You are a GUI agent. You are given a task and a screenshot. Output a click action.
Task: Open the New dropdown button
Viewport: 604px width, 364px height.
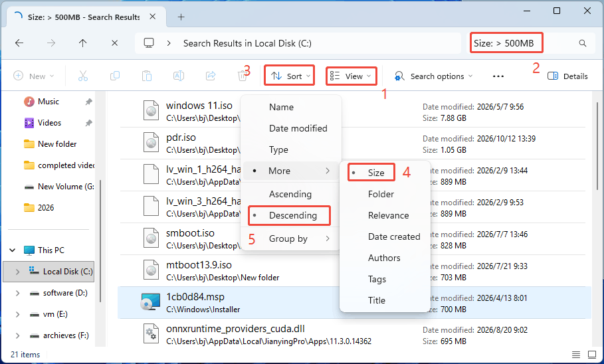coord(34,76)
